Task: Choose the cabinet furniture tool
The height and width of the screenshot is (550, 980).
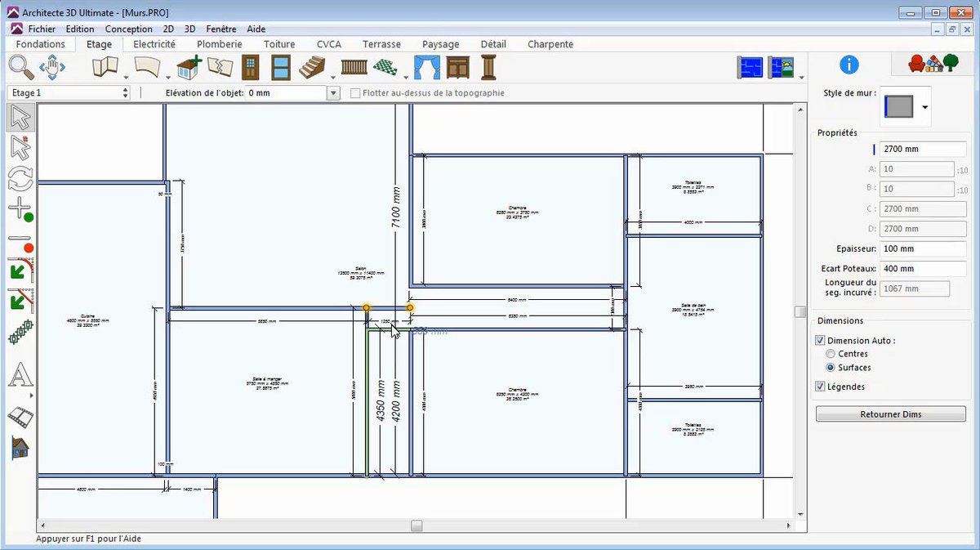Action: point(458,67)
